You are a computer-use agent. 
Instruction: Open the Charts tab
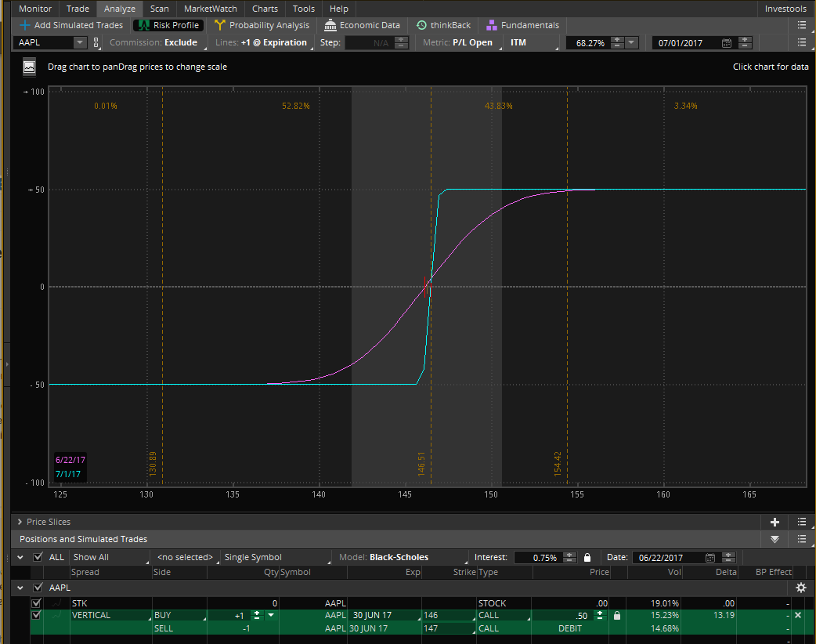(265, 9)
